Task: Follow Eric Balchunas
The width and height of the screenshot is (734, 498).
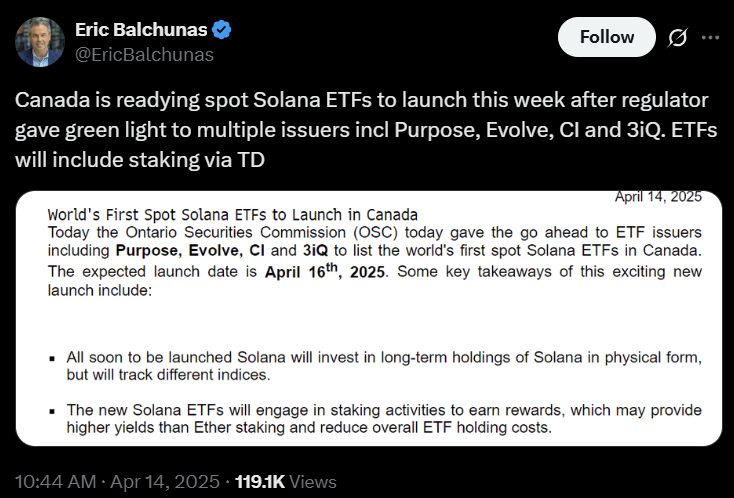Action: click(x=607, y=37)
